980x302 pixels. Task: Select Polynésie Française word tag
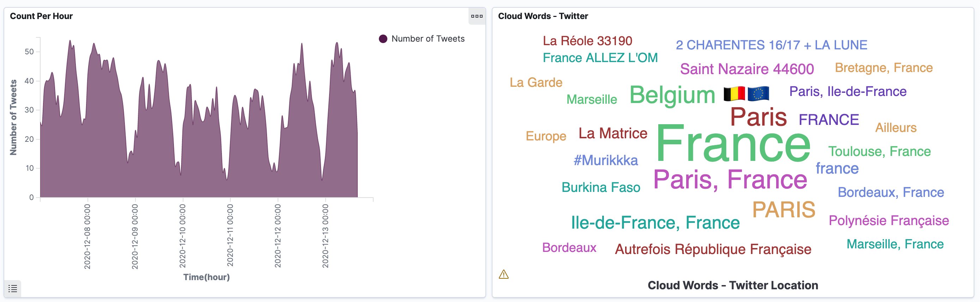(x=889, y=221)
